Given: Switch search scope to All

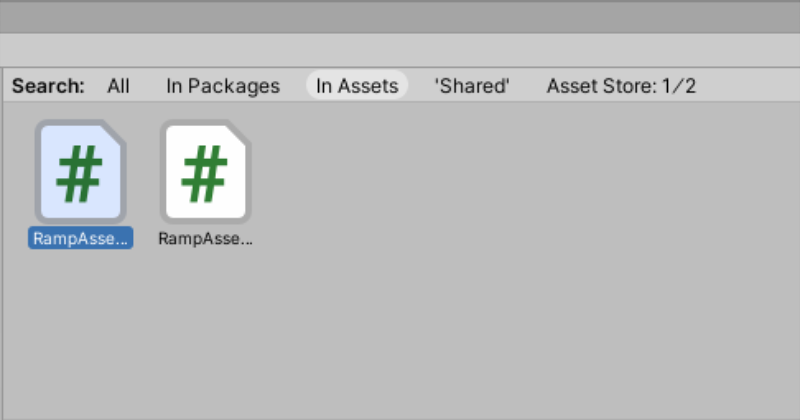Looking at the screenshot, I should [x=118, y=86].
